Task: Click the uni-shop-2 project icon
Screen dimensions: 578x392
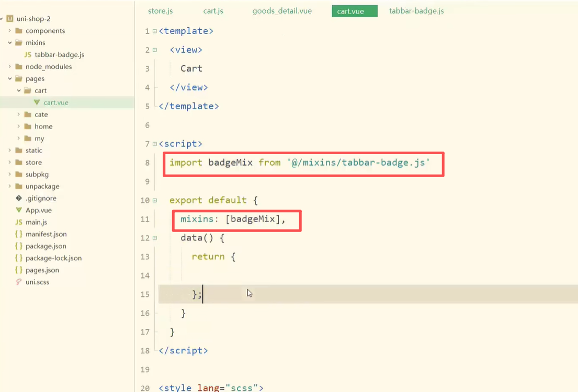Action: [10, 19]
